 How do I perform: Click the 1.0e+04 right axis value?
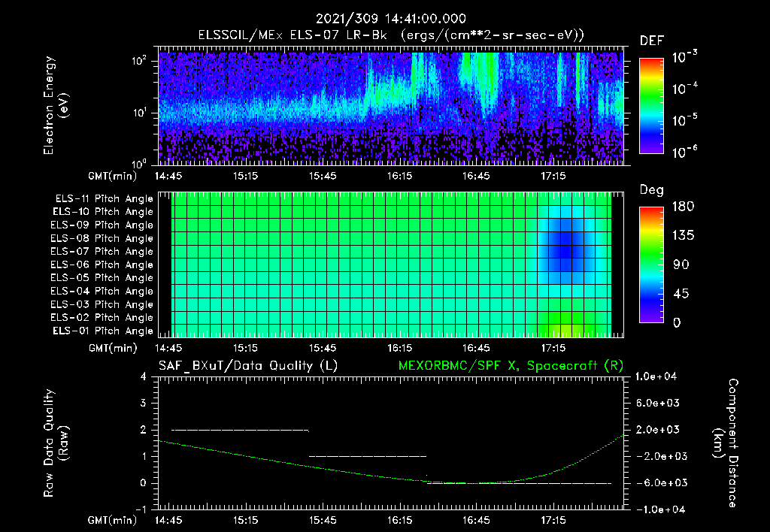coord(656,376)
